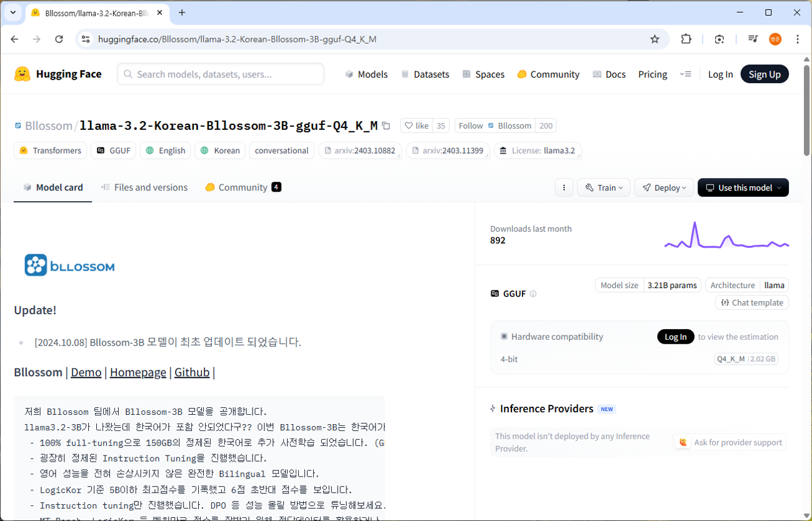Click the downloads last month chart
Screen dimensions: 812x521
click(x=726, y=235)
